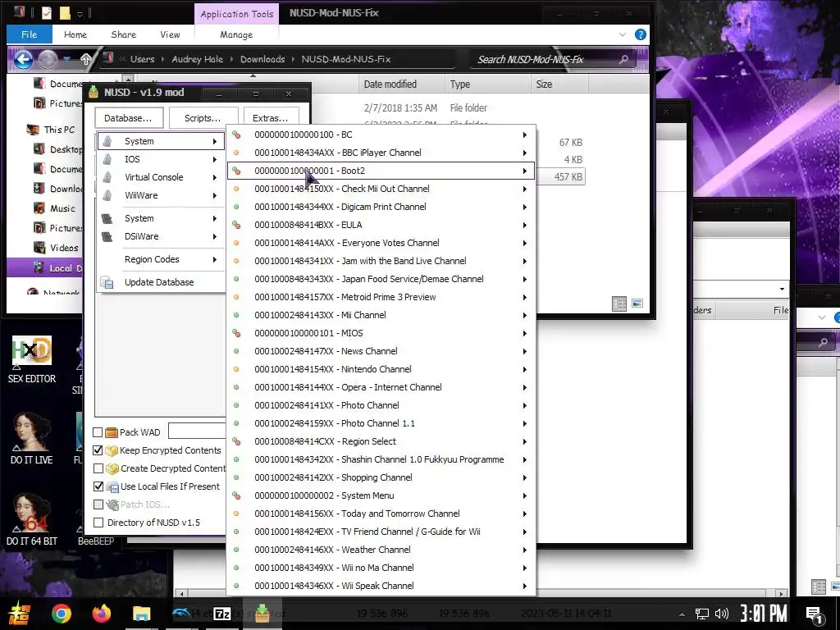
Task: Open the WiiWare submenu
Action: tap(161, 195)
